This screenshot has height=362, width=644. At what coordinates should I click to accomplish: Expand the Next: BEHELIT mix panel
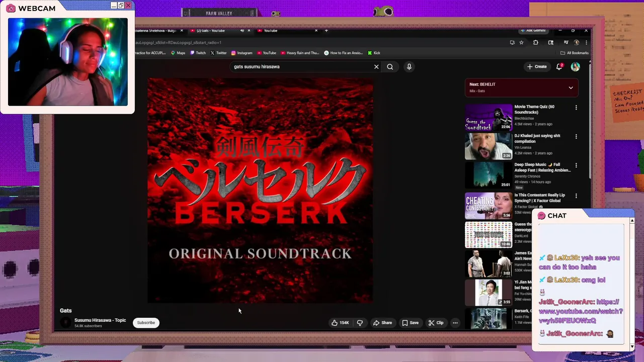pos(571,87)
